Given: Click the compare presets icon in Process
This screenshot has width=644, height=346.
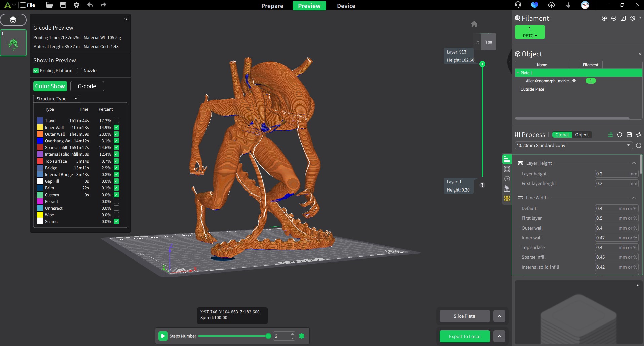Looking at the screenshot, I should 610,135.
